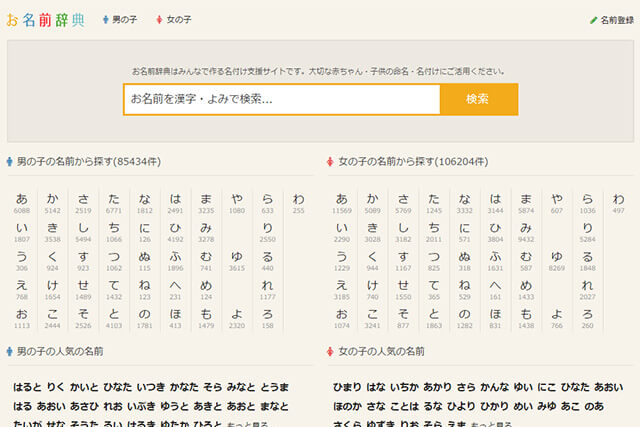The height and width of the screenshot is (427, 640).
Task: Open the popular girls' name かんな
Action: (x=495, y=387)
